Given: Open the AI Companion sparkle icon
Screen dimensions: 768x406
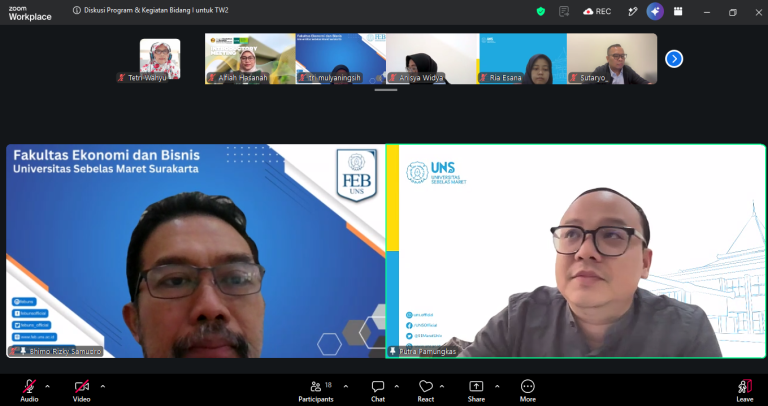Looking at the screenshot, I should [x=655, y=11].
